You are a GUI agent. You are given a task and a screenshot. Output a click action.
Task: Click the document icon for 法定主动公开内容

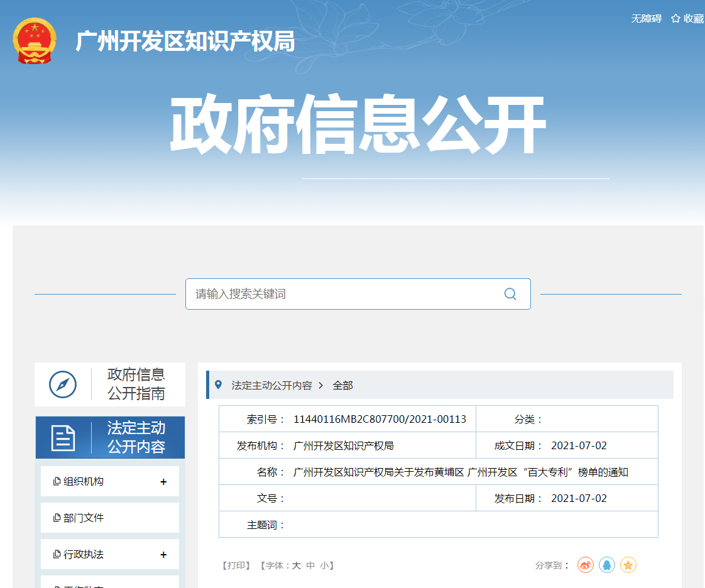click(x=63, y=437)
